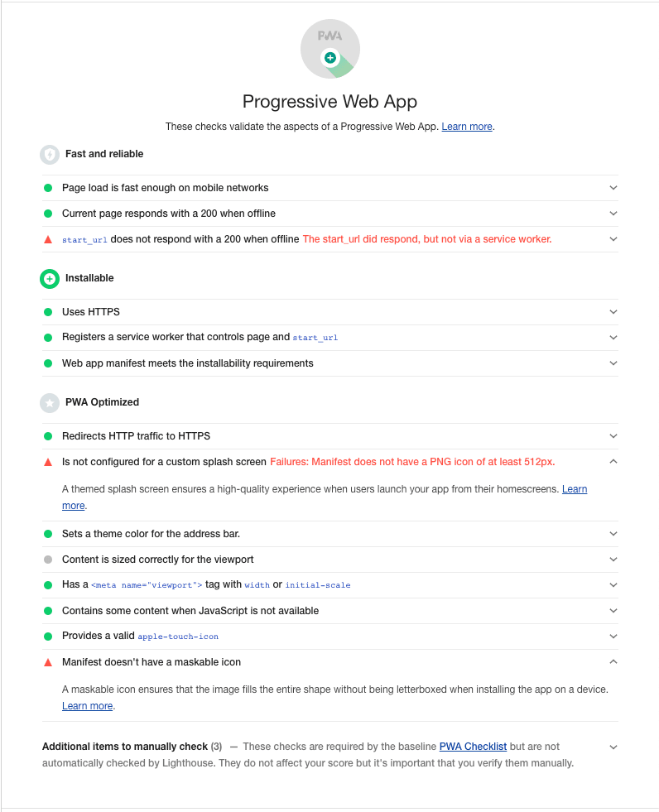Collapse the maskable icon audit
The width and height of the screenshot is (659, 812).
(613, 661)
